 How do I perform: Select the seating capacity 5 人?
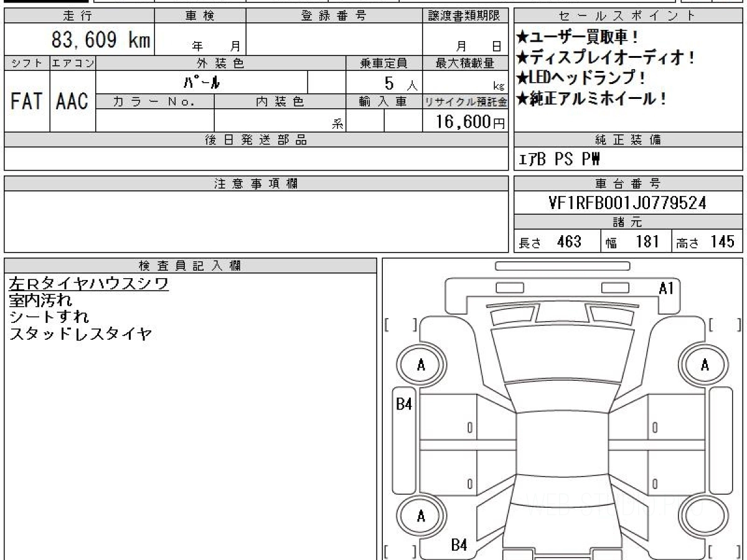400,83
